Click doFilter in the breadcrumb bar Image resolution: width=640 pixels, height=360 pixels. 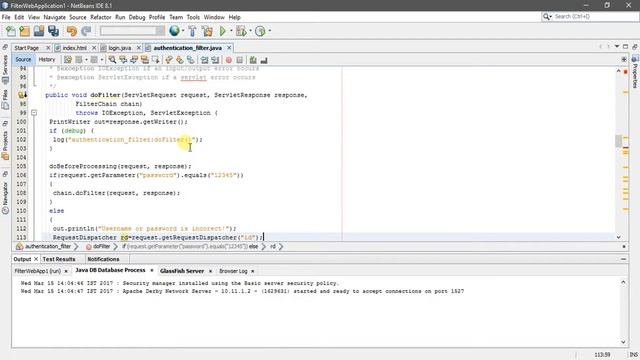point(101,247)
